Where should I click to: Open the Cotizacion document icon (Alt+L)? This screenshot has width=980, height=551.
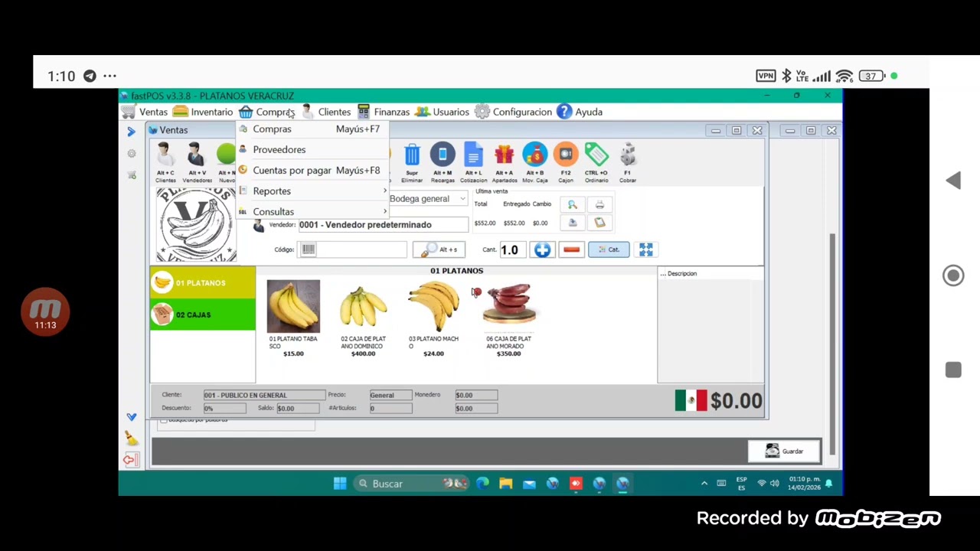[473, 162]
